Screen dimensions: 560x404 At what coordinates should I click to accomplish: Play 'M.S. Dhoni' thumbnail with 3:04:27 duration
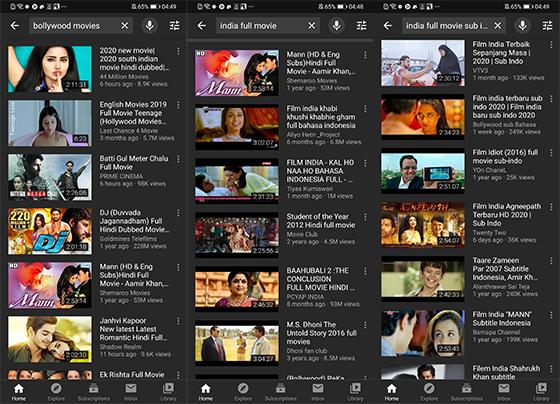237,343
